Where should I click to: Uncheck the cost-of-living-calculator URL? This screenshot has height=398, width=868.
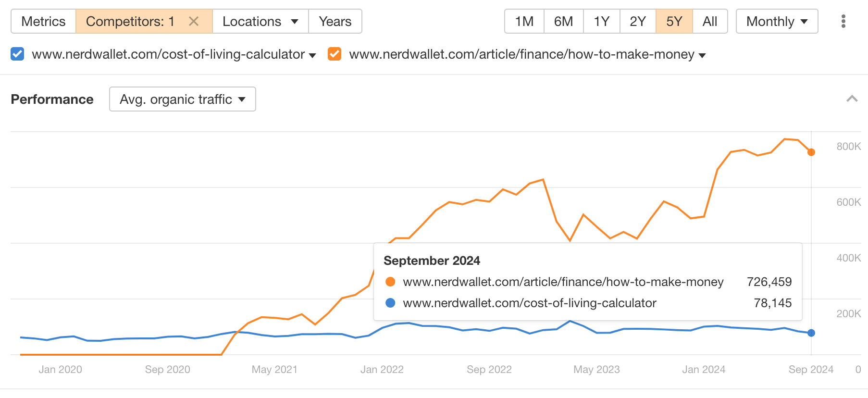(17, 54)
